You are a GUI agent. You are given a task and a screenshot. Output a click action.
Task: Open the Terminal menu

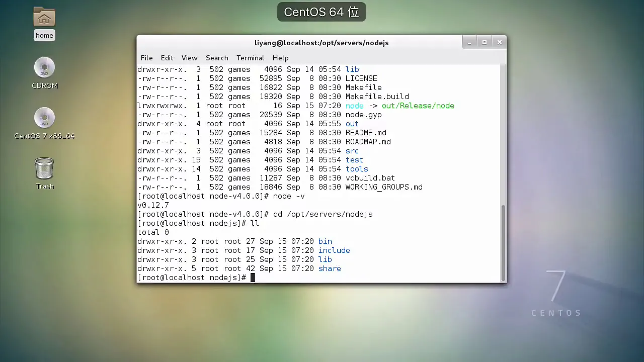click(250, 58)
